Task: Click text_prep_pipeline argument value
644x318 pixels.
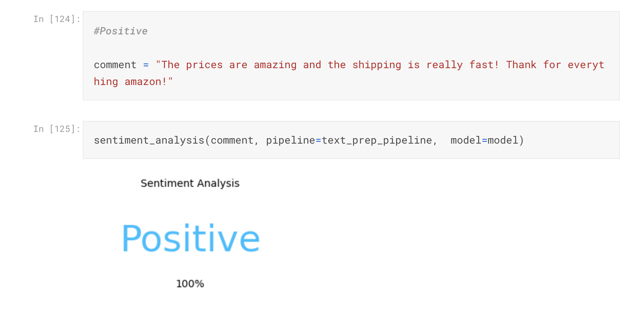Action: tap(377, 140)
